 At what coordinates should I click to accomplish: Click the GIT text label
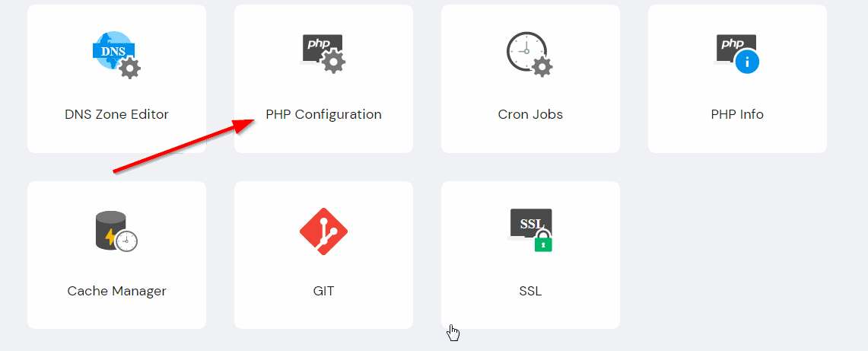(324, 291)
